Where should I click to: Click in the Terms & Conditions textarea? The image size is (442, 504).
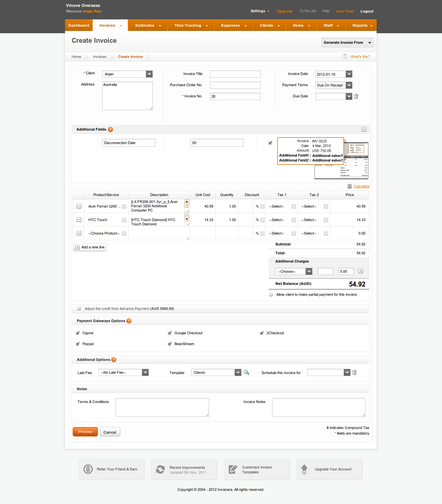pyautogui.click(x=162, y=407)
